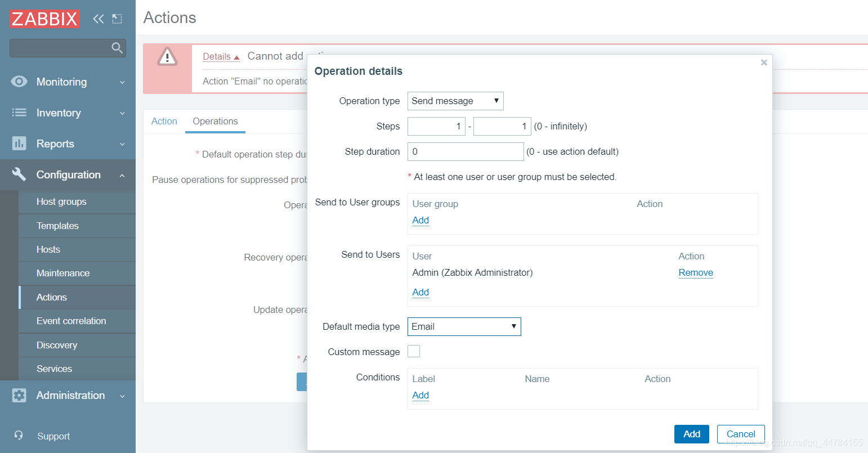Click the Actions page heading
The image size is (868, 453).
[x=170, y=17]
